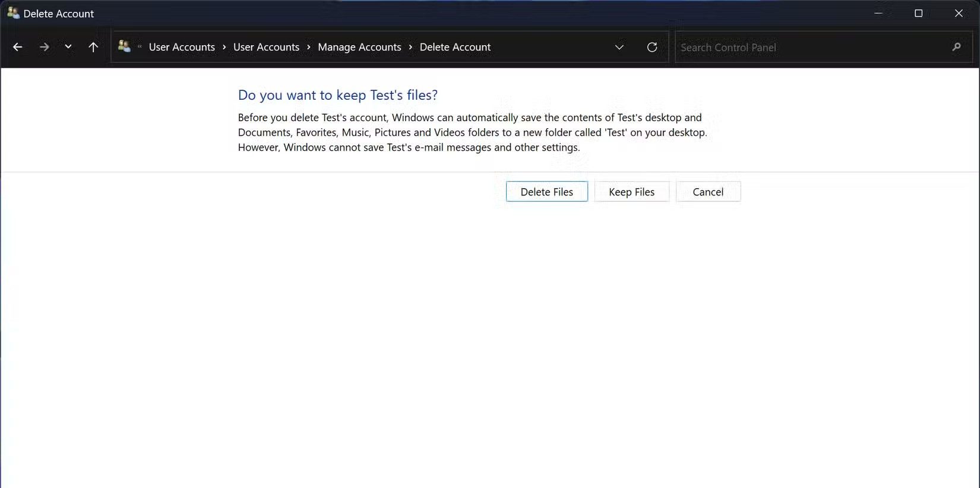980x488 pixels.
Task: Show hidden breadcrumbs via double-chevron
Action: coord(140,47)
